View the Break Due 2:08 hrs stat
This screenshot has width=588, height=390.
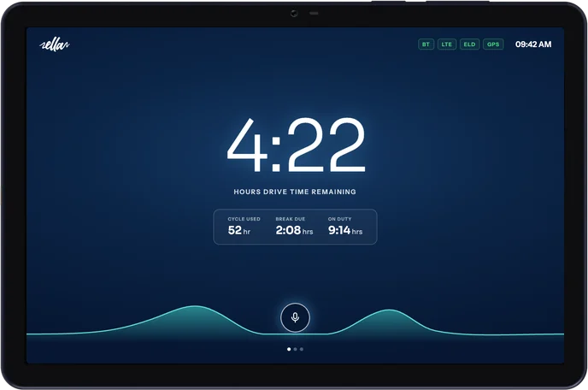[x=294, y=227]
